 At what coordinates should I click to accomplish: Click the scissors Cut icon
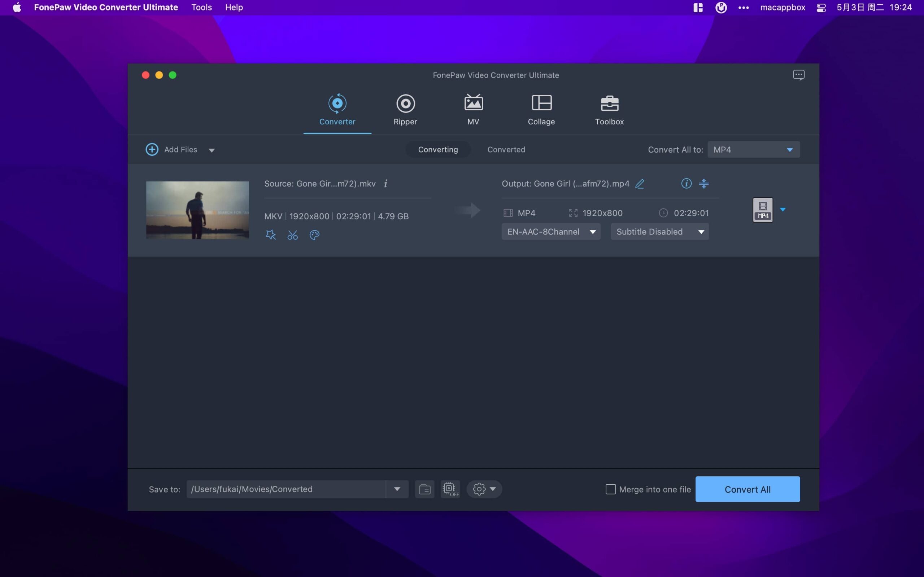(x=292, y=235)
